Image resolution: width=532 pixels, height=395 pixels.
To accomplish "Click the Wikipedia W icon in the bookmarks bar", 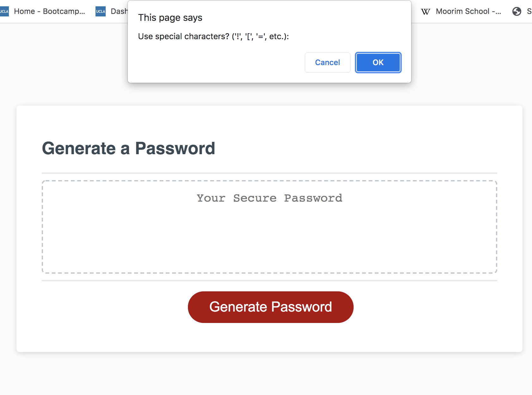I will pyautogui.click(x=426, y=11).
